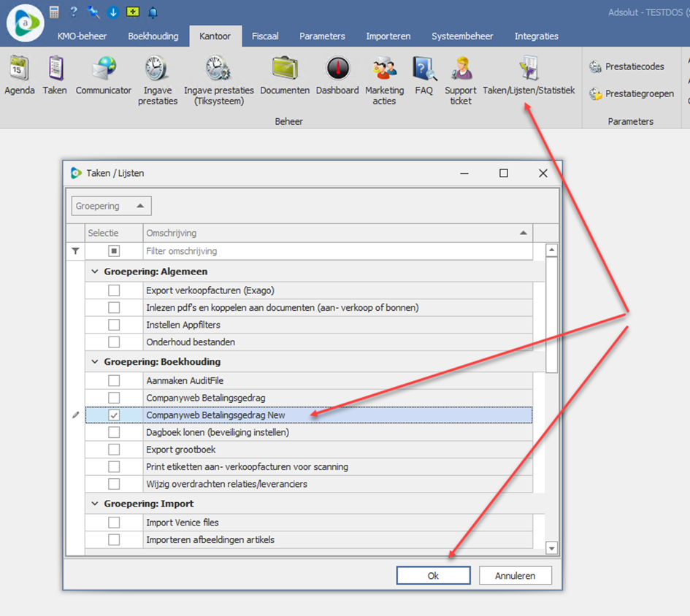Click the Annuleren button

tap(515, 576)
